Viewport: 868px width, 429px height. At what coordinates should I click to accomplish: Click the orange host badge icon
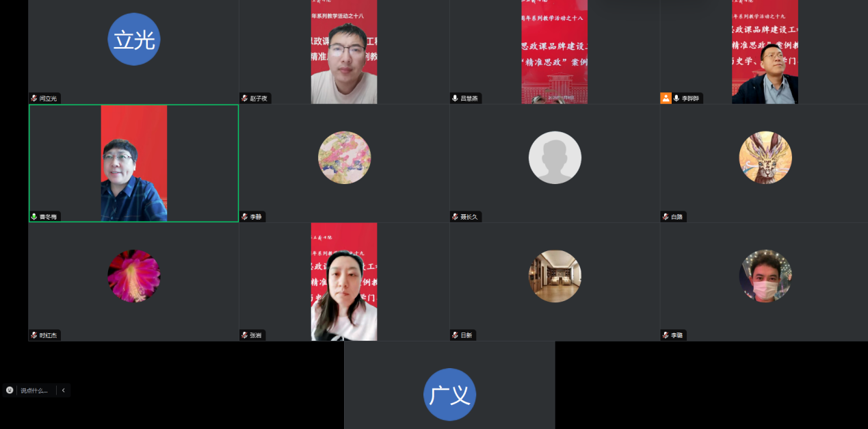click(666, 99)
